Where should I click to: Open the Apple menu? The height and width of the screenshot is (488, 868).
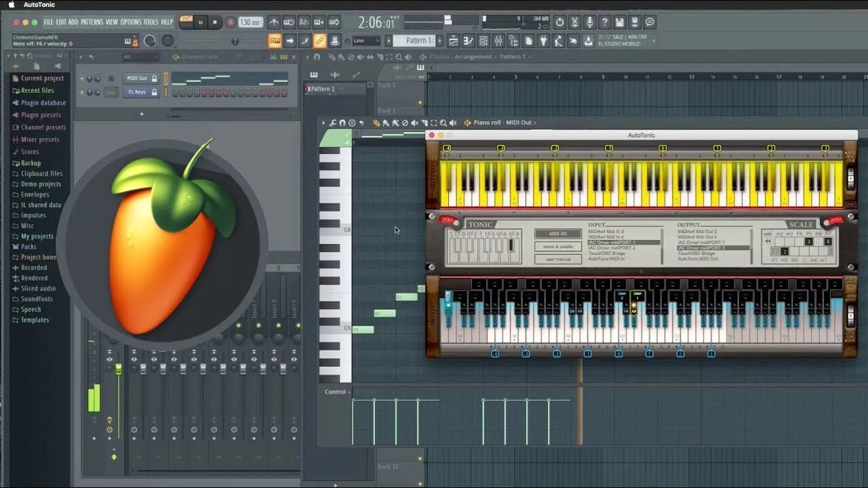click(x=11, y=5)
